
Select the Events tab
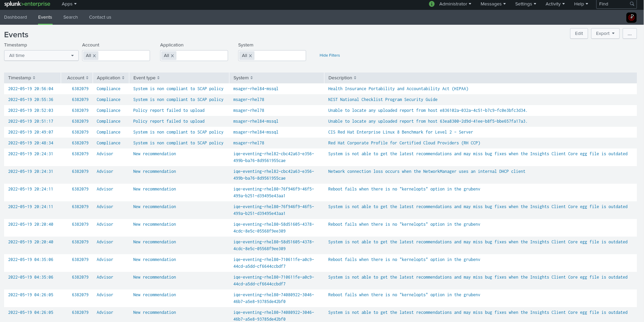point(45,17)
